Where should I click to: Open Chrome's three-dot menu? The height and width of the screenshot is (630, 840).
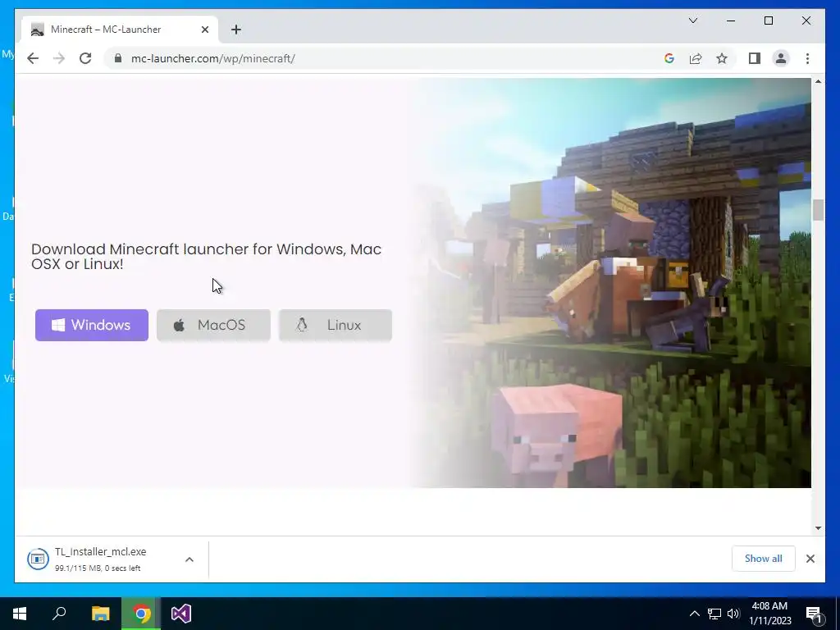coord(807,58)
